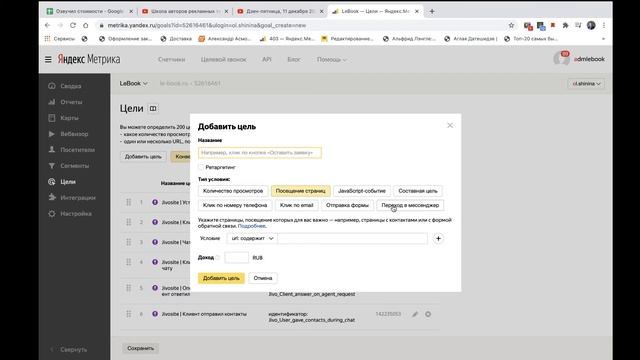
Task: Reload the page in the browser
Action: click(73, 25)
